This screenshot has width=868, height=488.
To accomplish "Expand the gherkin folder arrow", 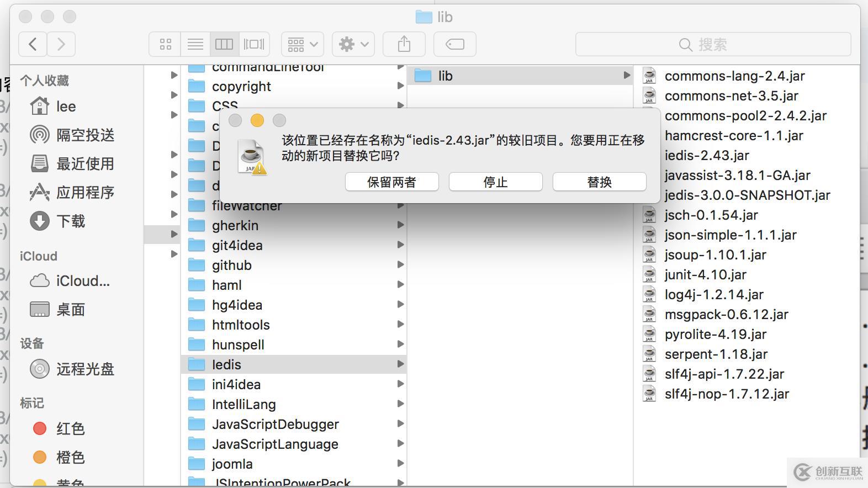I will [400, 225].
